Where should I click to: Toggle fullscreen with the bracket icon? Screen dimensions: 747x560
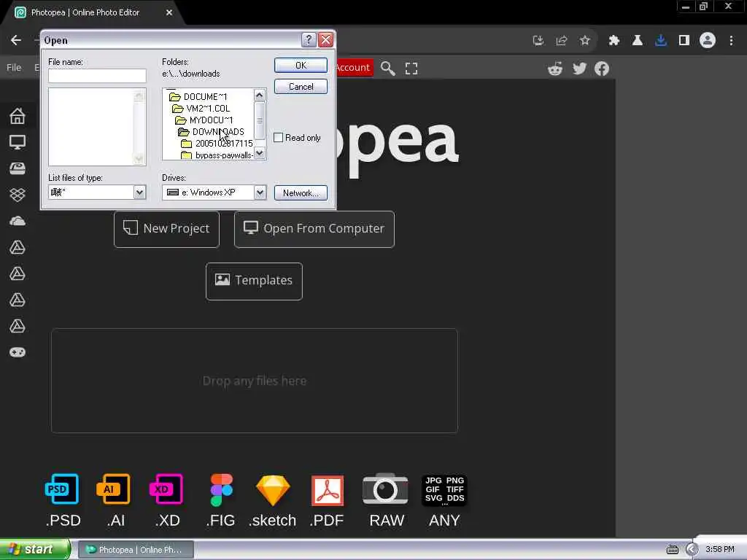pyautogui.click(x=411, y=69)
